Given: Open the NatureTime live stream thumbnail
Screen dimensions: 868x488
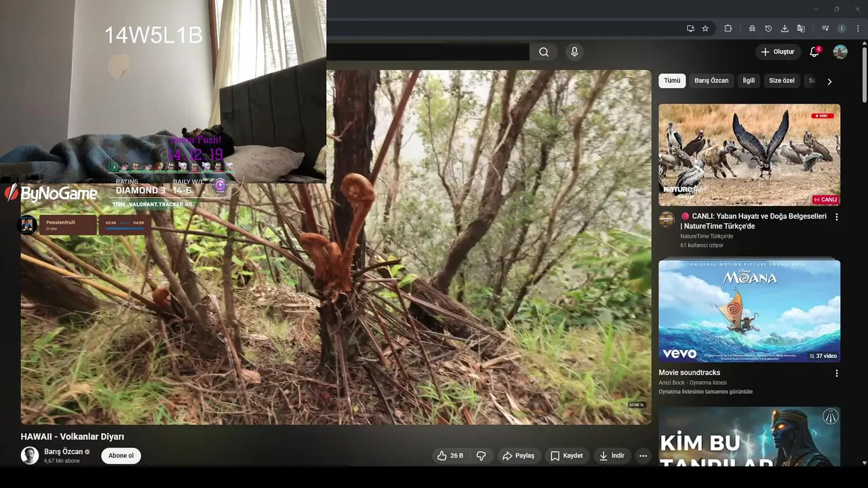Looking at the screenshot, I should [749, 155].
